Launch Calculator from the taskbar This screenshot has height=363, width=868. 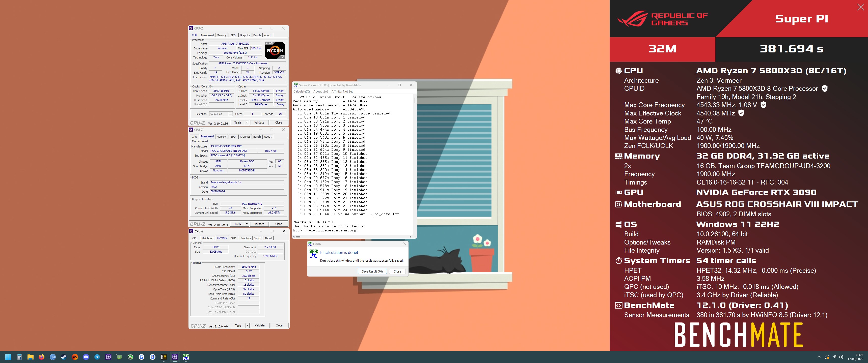click(19, 357)
